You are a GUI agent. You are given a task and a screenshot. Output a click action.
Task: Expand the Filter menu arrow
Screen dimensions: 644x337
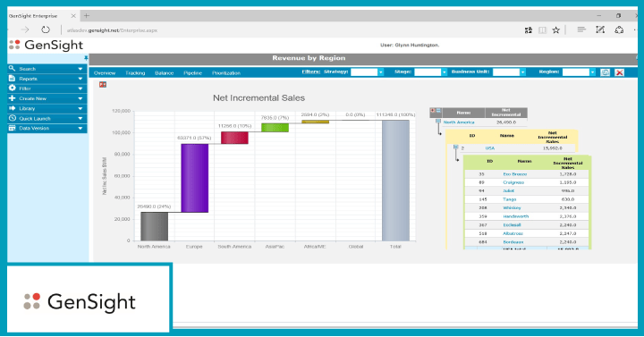pos(80,88)
